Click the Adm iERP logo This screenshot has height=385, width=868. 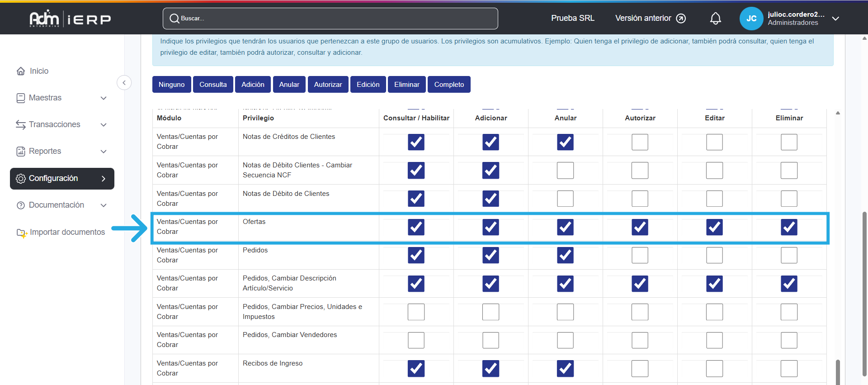pyautogui.click(x=70, y=19)
